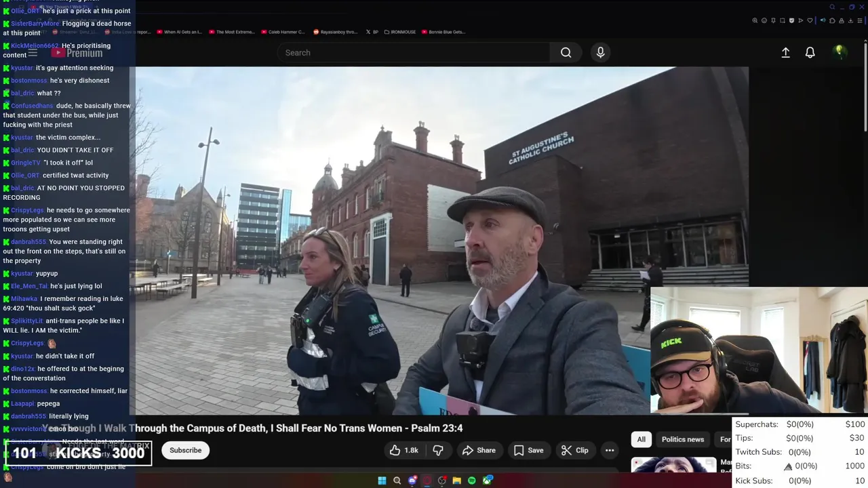Screen dimensions: 868x488
Task: Open the browser easy setup lines icon
Action: [x=860, y=20]
